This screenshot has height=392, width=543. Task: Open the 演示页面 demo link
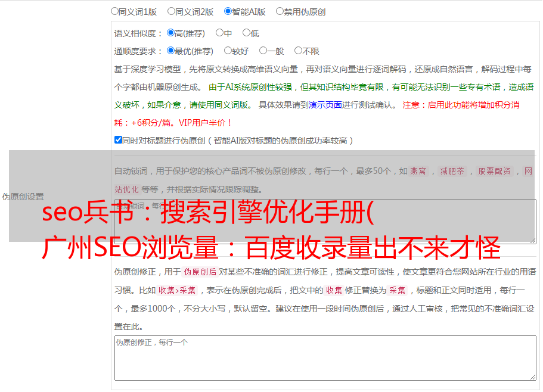(x=325, y=105)
